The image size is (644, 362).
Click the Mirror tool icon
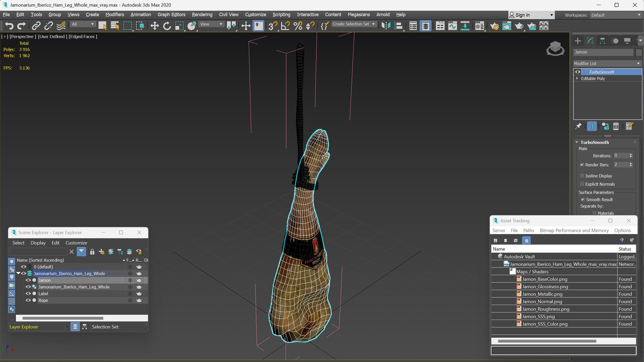click(386, 26)
